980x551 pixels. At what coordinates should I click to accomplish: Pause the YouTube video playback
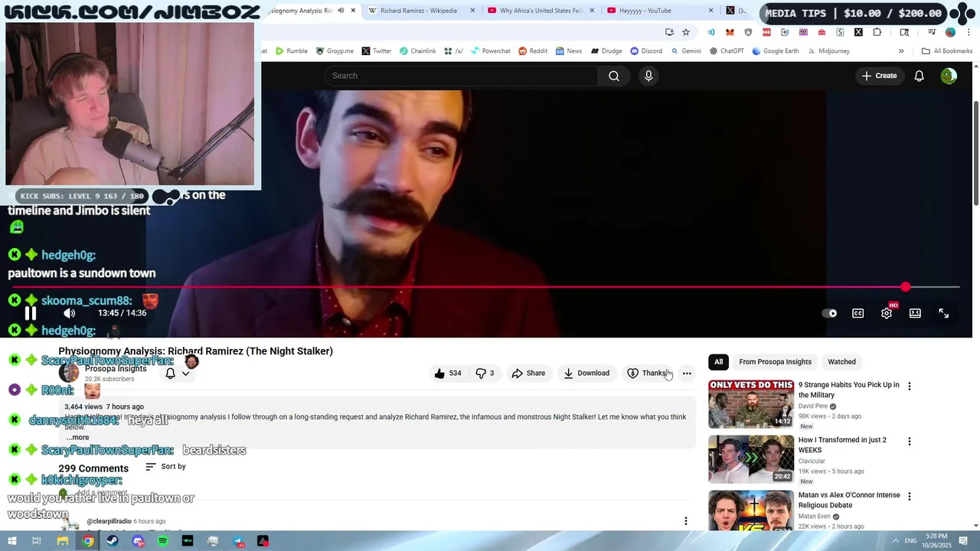[x=31, y=313]
